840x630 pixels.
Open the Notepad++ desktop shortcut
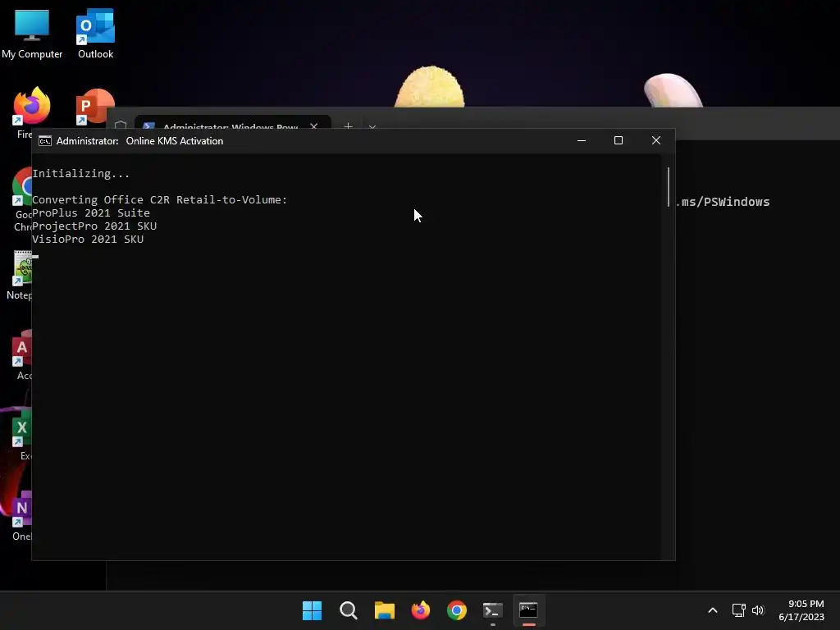21,276
